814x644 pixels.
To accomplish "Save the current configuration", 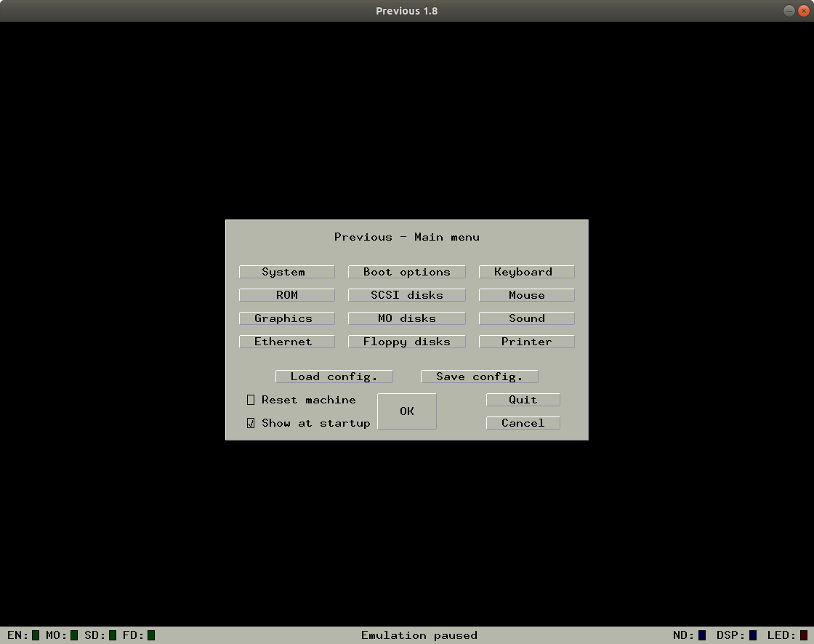I will click(480, 376).
